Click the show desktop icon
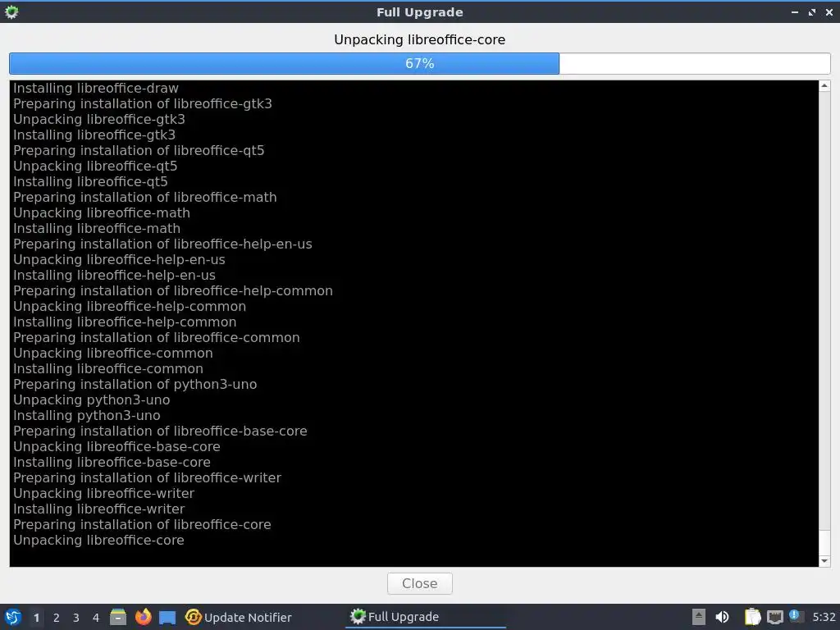This screenshot has width=840, height=630. tap(167, 618)
